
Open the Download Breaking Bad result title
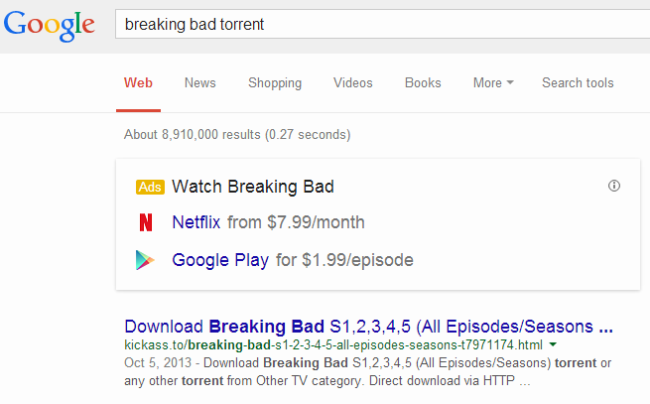click(368, 327)
